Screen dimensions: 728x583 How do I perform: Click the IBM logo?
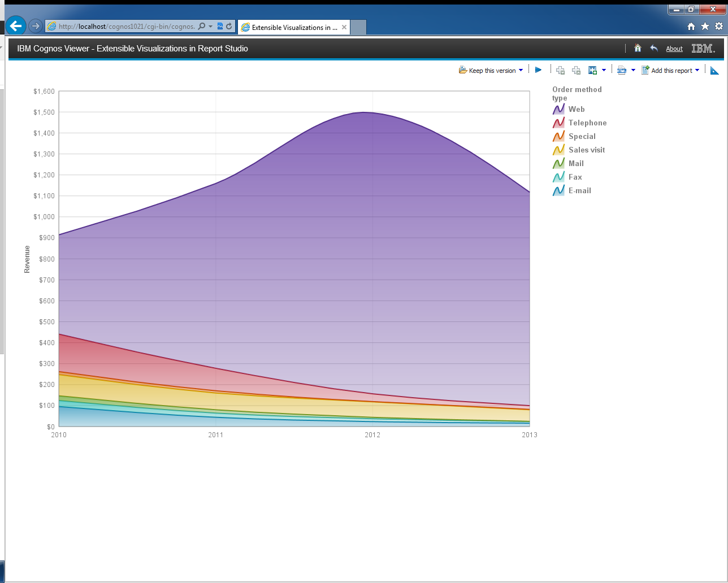(703, 49)
